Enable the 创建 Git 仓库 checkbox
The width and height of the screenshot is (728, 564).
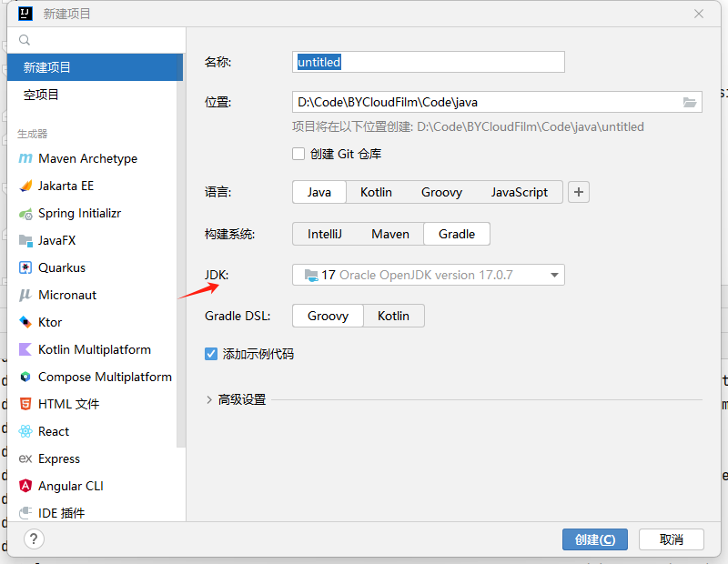(x=298, y=154)
